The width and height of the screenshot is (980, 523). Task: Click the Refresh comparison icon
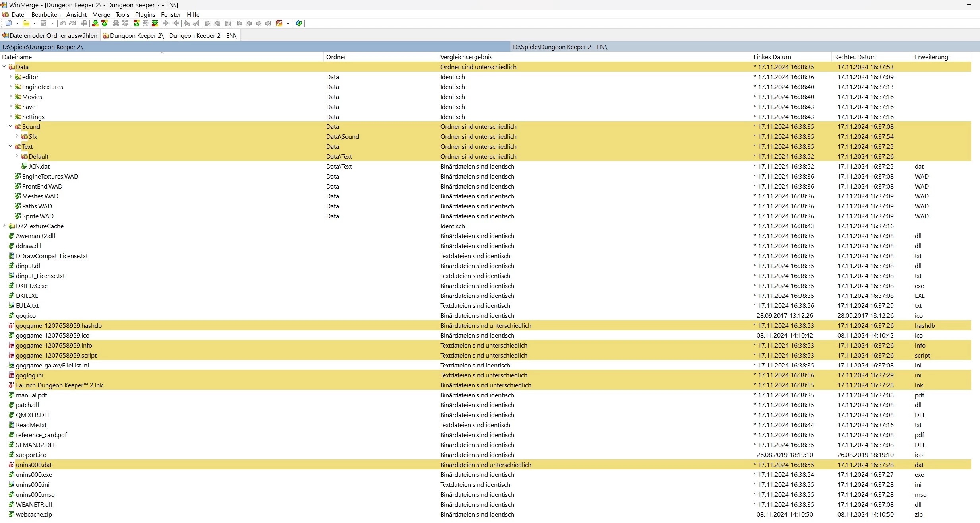pyautogui.click(x=299, y=23)
